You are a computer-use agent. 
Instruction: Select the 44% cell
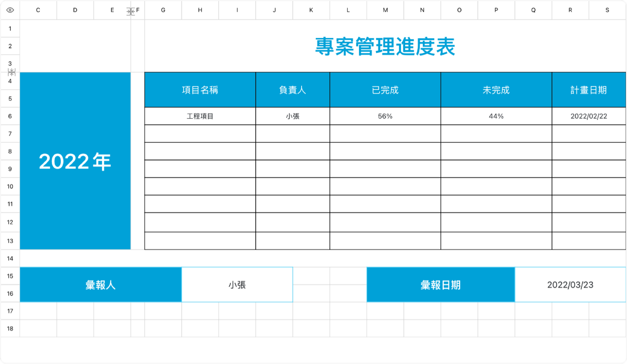(x=496, y=116)
